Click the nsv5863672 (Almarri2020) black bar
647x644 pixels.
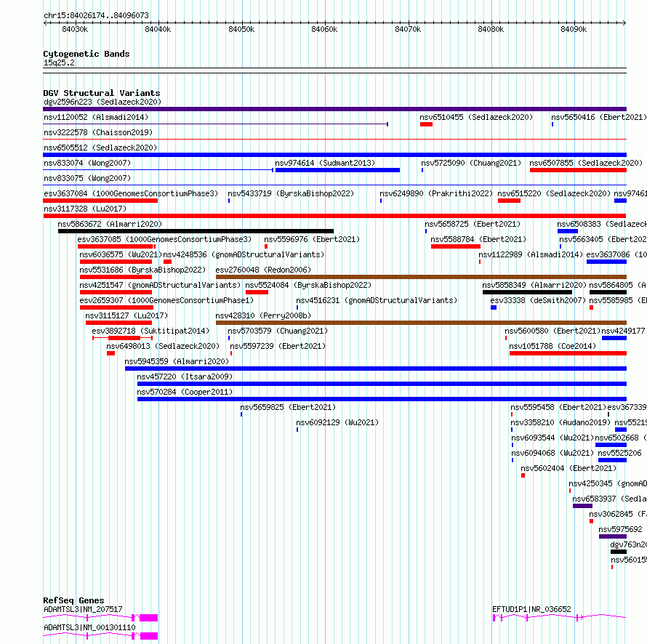coord(196,231)
